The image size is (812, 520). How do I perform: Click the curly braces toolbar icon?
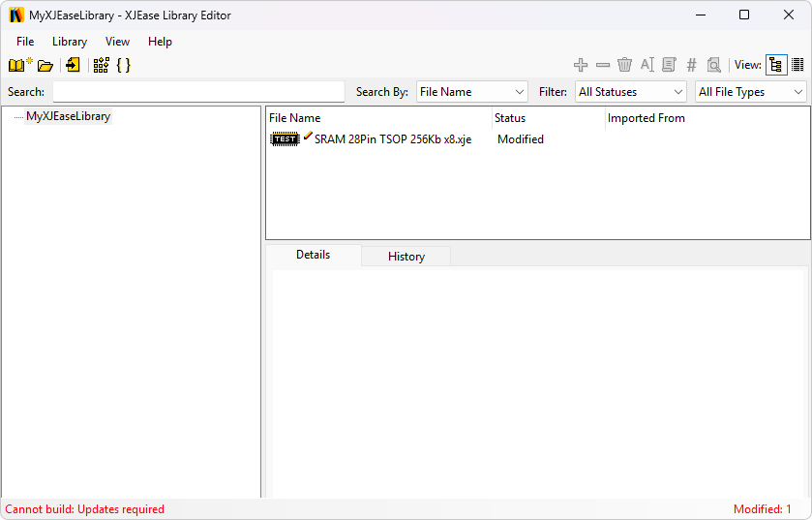click(123, 65)
